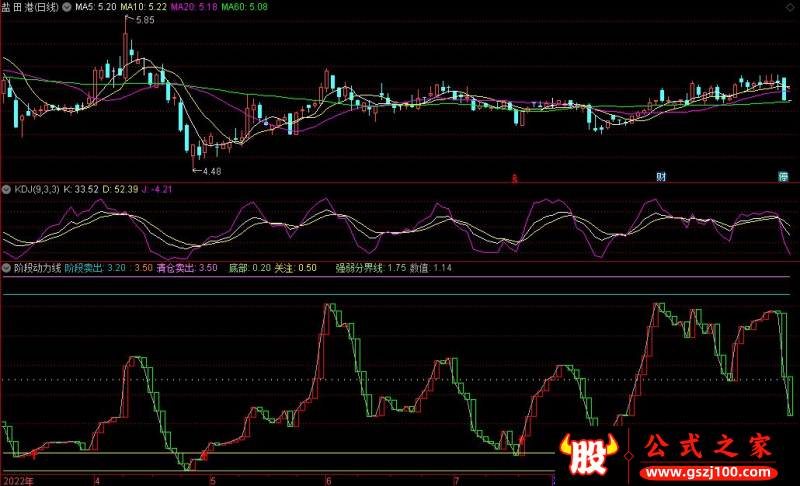Screen dimensions: 800x486
Task: Click the 4.48 low price label
Action: tap(210, 172)
